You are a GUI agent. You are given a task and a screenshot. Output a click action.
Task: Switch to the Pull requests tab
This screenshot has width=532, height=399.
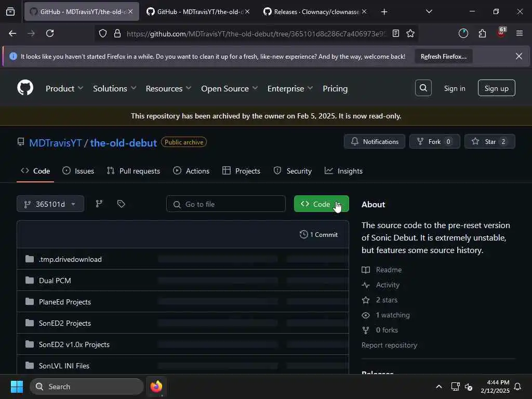coord(134,171)
